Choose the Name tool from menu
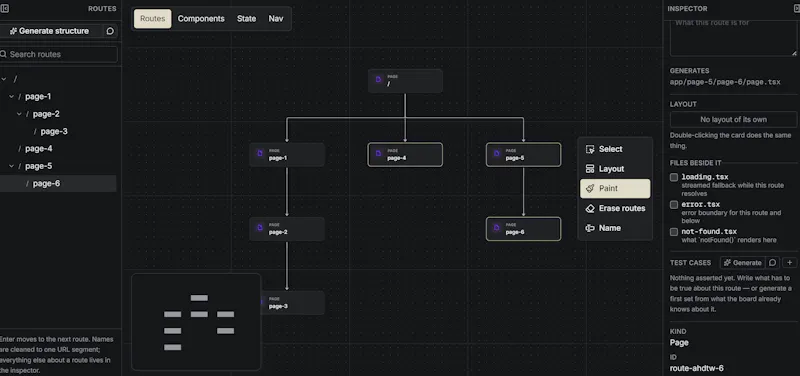 point(615,228)
